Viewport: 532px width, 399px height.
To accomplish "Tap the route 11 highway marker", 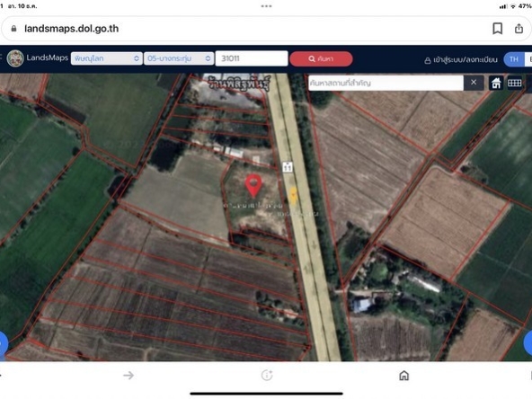I will [x=288, y=167].
